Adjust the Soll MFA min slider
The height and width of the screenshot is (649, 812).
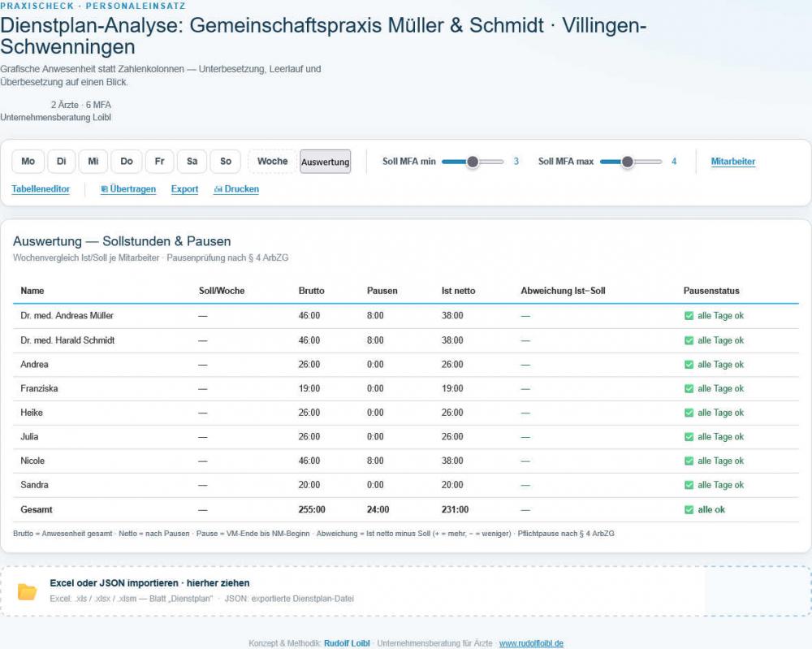473,162
